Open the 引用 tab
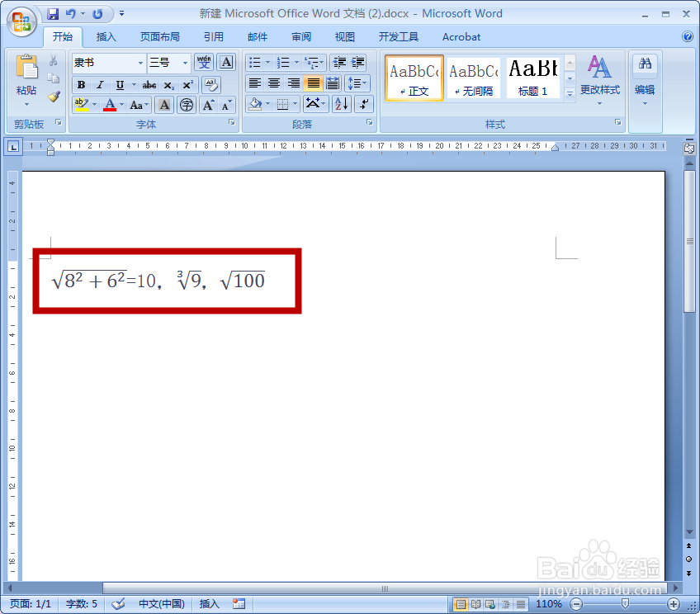700x614 pixels. click(x=214, y=37)
